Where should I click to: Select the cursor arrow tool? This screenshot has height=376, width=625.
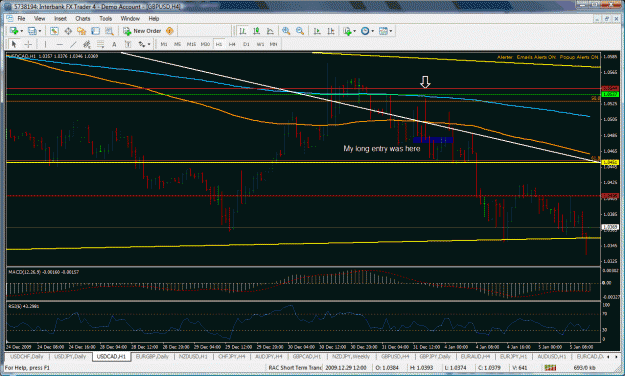(14, 44)
